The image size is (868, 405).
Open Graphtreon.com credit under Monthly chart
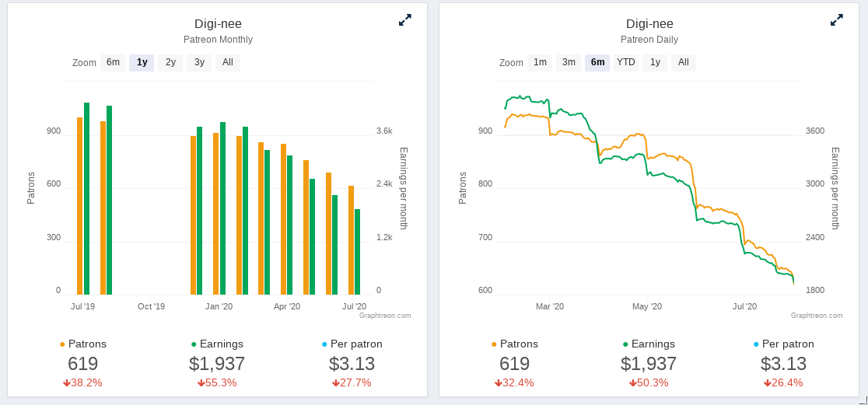[x=385, y=316]
